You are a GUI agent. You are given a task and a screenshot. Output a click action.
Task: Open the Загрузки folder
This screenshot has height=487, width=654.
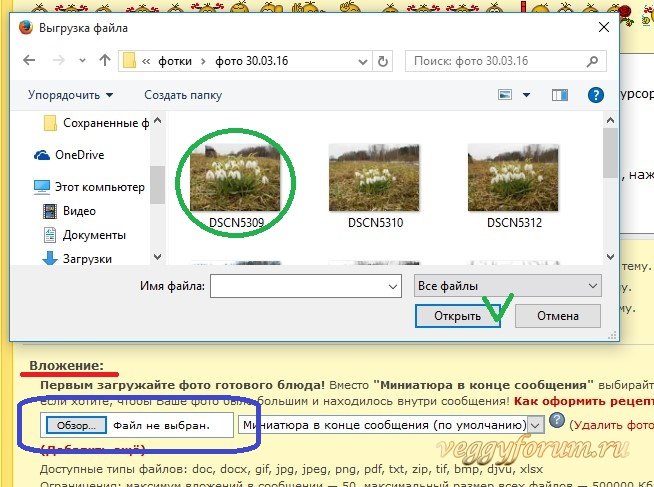[77, 259]
